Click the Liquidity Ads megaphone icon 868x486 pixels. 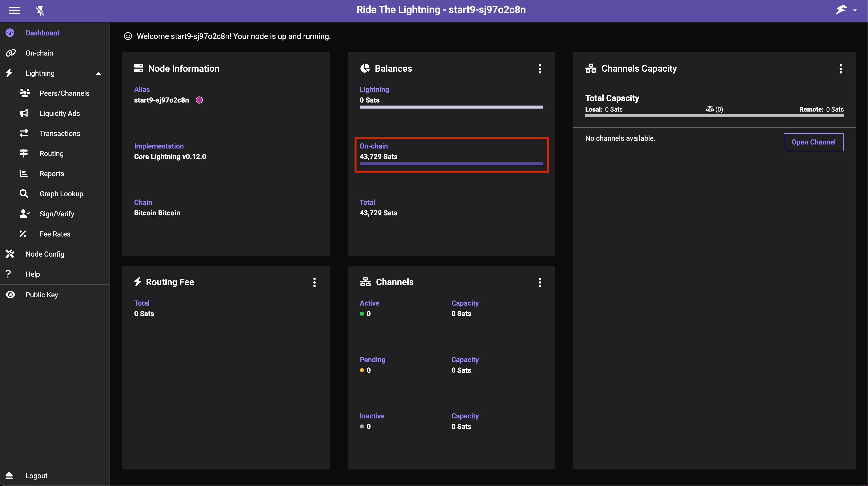pos(24,113)
